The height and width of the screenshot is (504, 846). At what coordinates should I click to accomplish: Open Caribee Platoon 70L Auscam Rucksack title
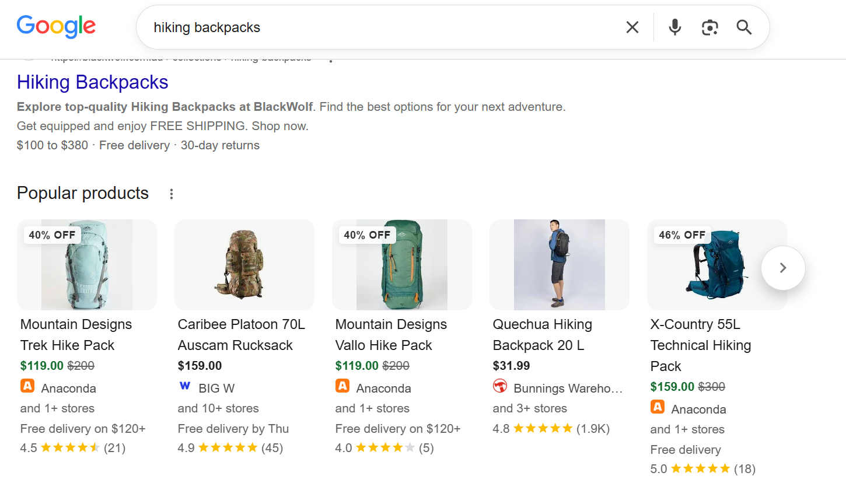tap(242, 335)
